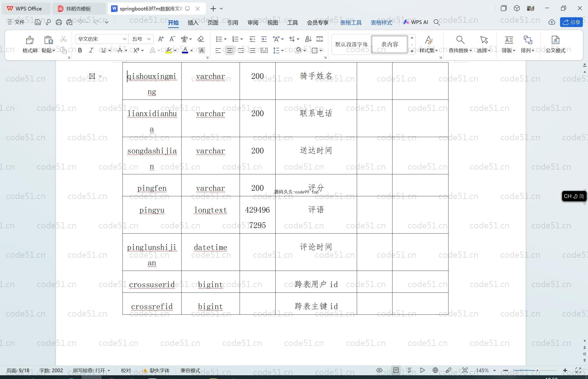The image size is (588, 379).
Task: Switch to the 引用 (References) tab
Action: click(x=233, y=23)
